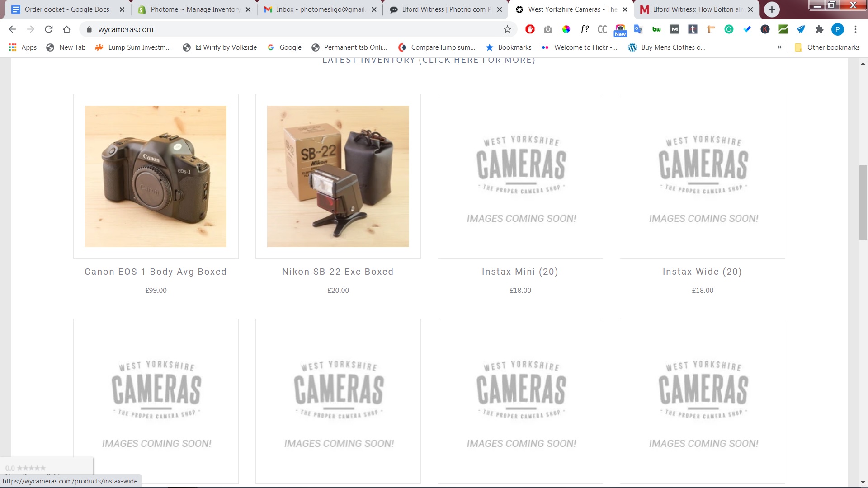This screenshot has height=488, width=868.
Task: Click the Latest Inventory heading link
Action: [x=429, y=60]
